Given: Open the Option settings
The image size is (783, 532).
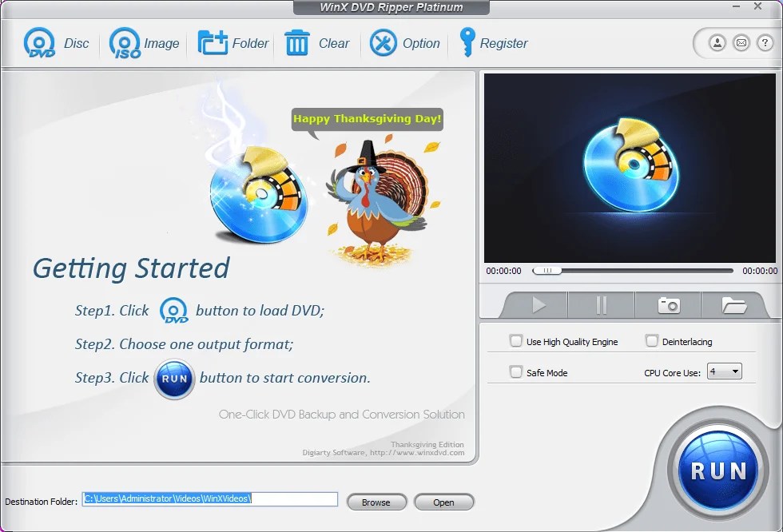Looking at the screenshot, I should point(405,43).
